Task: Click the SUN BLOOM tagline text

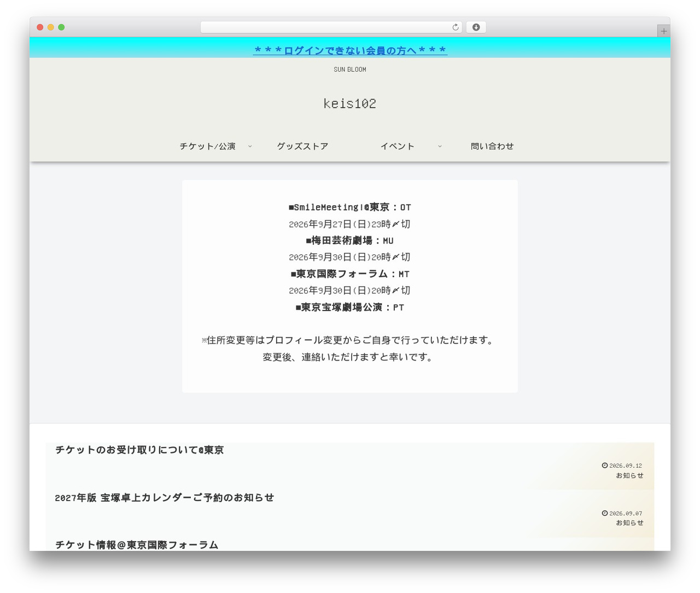Action: click(350, 69)
